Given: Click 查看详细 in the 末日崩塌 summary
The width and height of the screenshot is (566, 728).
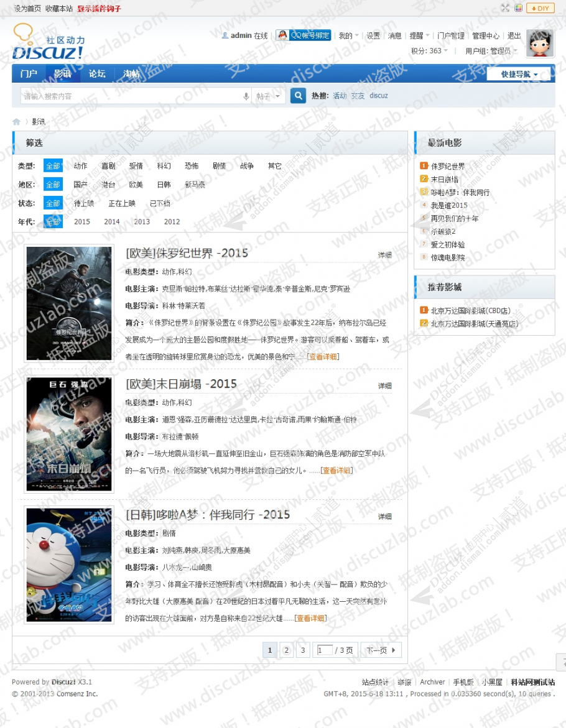Looking at the screenshot, I should pos(336,471).
